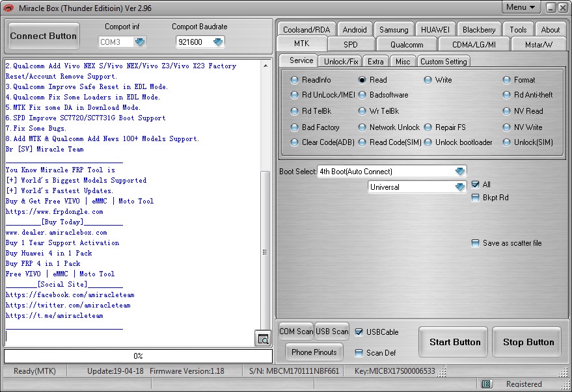Uncheck the All checkbox

click(475, 185)
